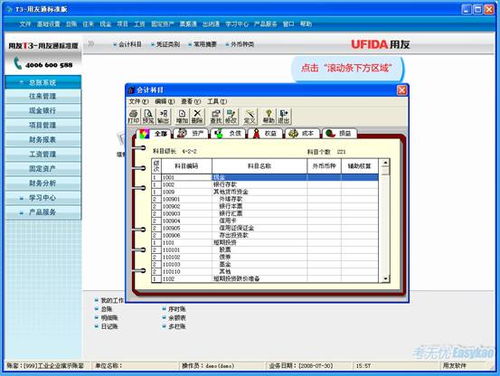This screenshot has width=500, height=376.
Task: Open the 窗口 main menu
Action: coord(288,24)
